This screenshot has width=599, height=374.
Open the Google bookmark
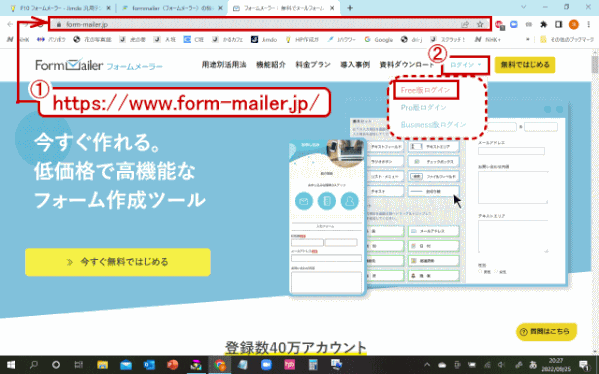coord(379,39)
